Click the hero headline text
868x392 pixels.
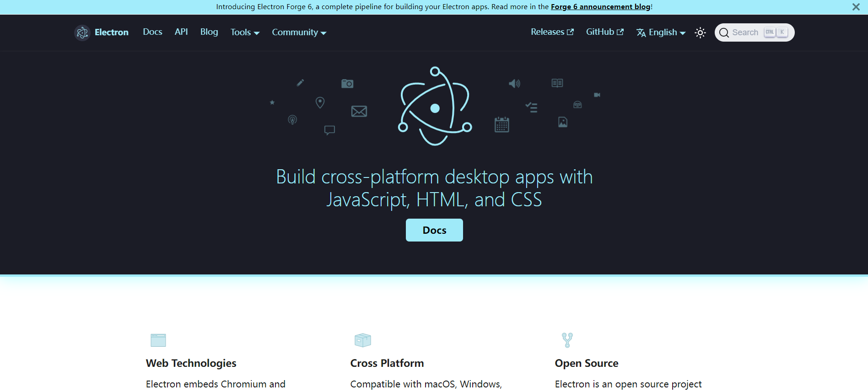434,188
